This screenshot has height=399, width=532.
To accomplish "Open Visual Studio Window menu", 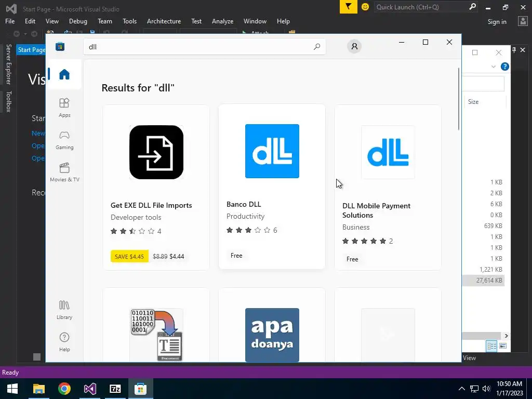I will click(x=255, y=21).
